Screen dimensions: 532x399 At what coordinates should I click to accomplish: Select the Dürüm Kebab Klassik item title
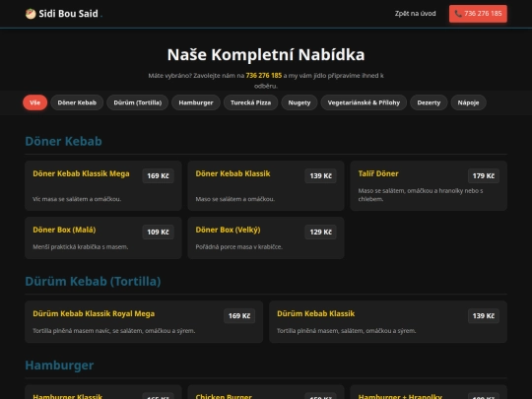point(316,314)
